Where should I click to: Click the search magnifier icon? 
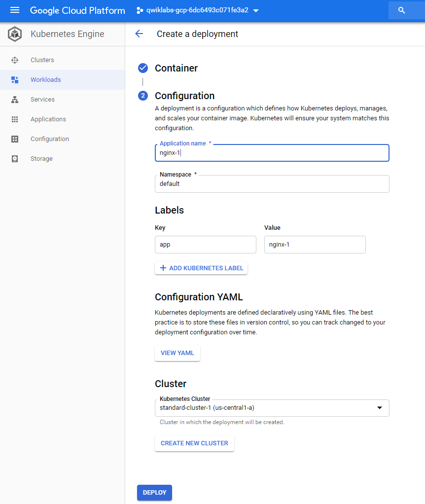pos(401,10)
